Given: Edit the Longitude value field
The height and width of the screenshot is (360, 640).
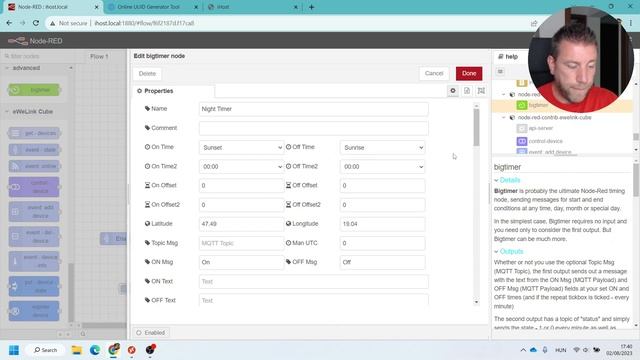Looking at the screenshot, I should coord(382,224).
